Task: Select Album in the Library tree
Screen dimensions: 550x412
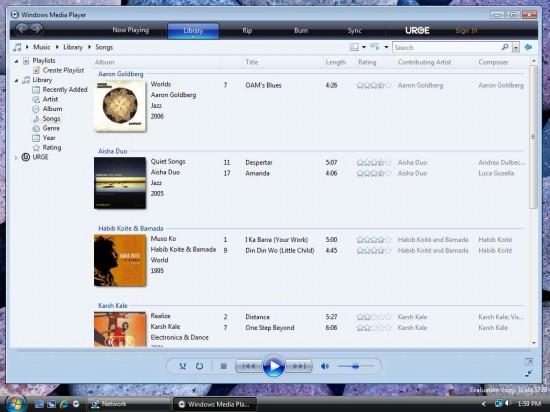Action: [x=52, y=109]
